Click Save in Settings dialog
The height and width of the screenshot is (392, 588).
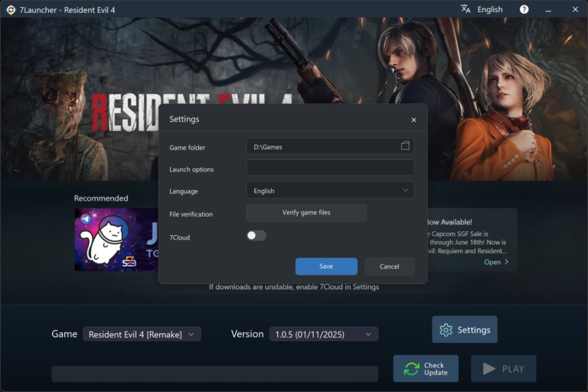(326, 266)
